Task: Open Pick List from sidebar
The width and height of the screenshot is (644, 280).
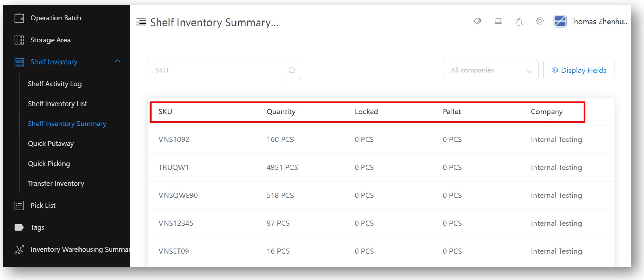Action: [43, 206]
